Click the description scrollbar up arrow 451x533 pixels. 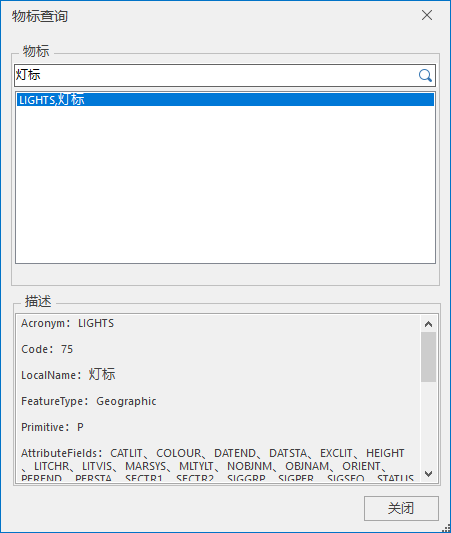429,324
